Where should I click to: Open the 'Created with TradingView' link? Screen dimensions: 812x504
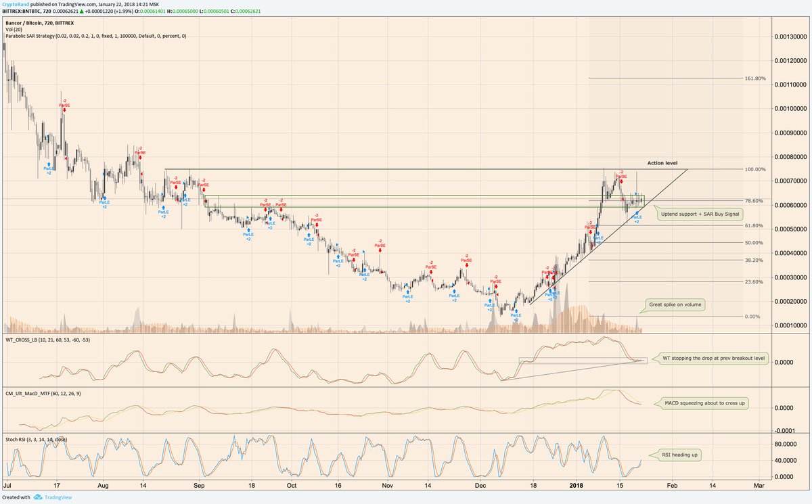tap(37, 498)
